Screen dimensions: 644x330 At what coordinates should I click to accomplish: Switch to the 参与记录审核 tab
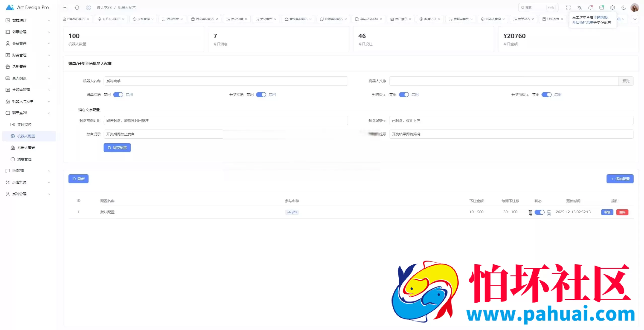click(369, 19)
